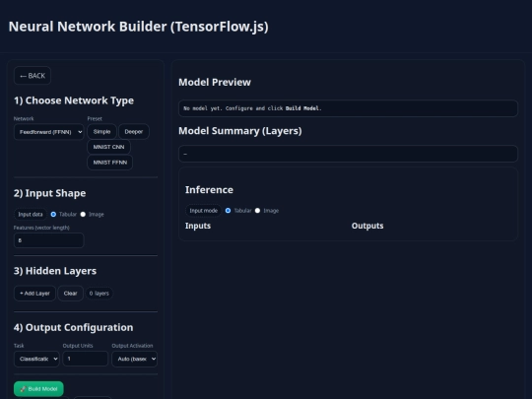This screenshot has width=532, height=399.
Task: Click the Outputs column heading
Action: point(367,226)
